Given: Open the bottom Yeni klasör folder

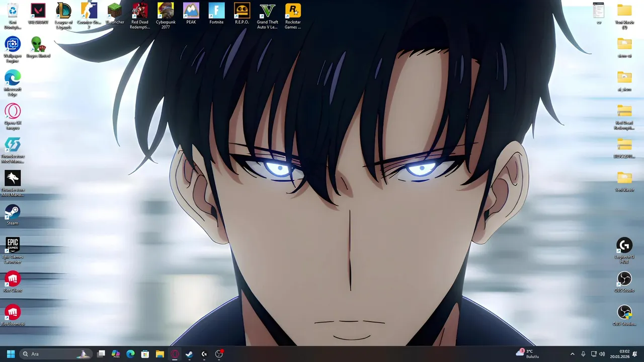Looking at the screenshot, I should tap(624, 181).
